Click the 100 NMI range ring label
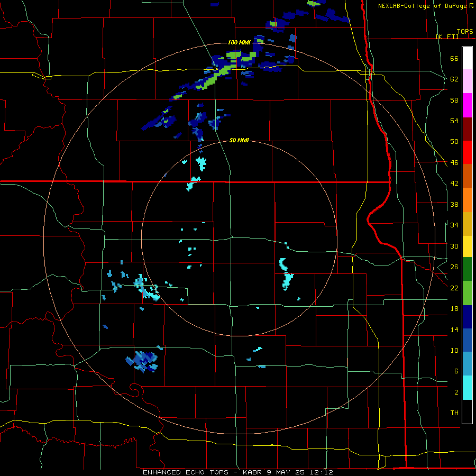The height and width of the screenshot is (476, 476). point(239,42)
